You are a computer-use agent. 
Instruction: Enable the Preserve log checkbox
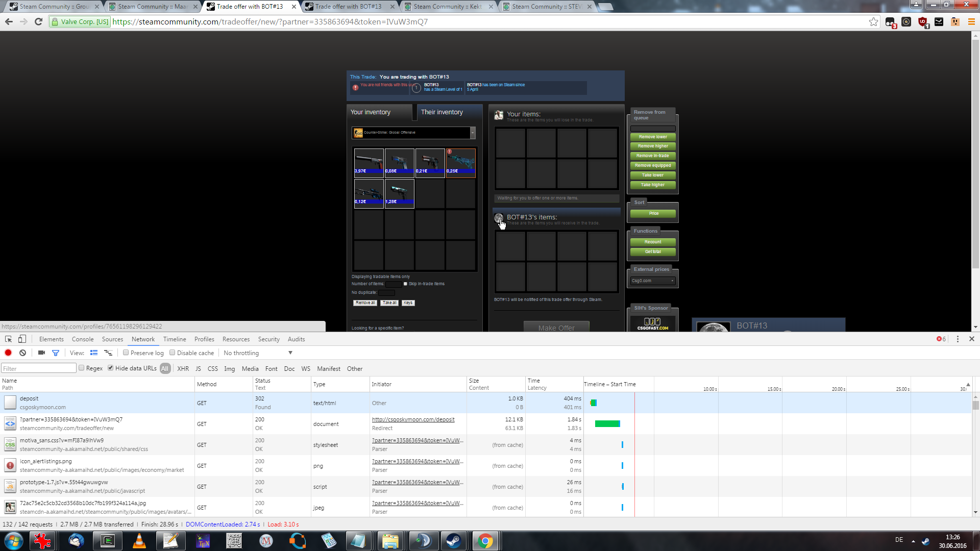(x=126, y=353)
